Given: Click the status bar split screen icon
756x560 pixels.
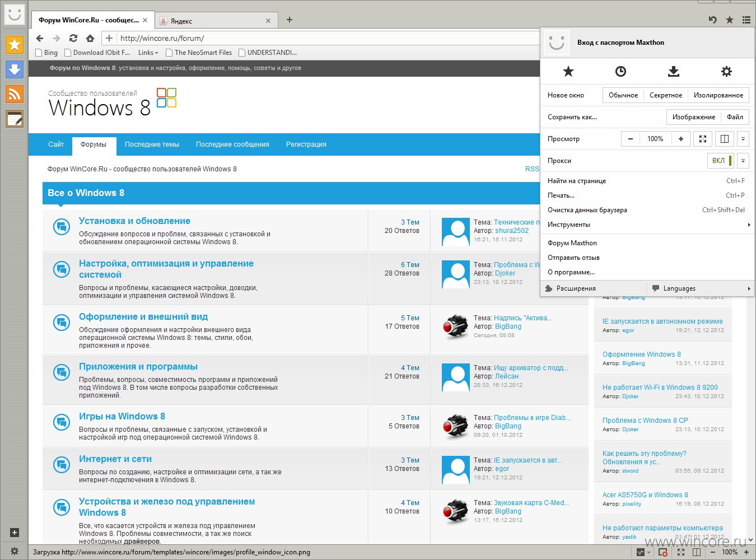Looking at the screenshot, I should click(x=697, y=552).
